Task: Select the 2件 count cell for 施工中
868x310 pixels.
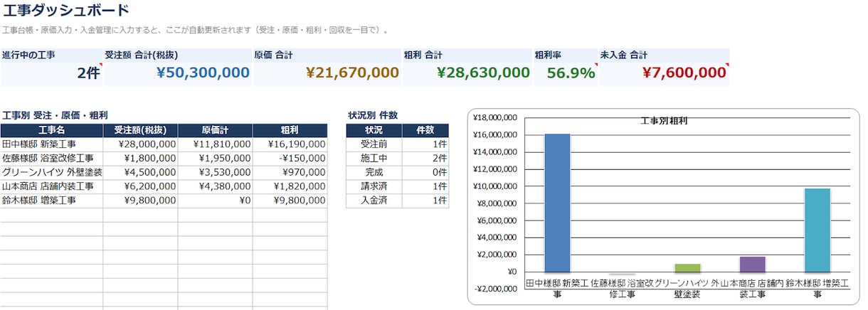Action: click(425, 158)
